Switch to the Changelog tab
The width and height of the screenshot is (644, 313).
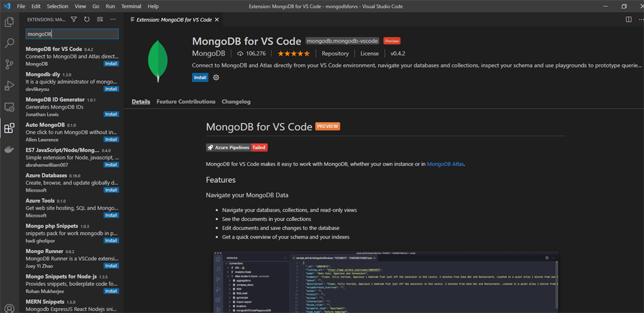(236, 101)
